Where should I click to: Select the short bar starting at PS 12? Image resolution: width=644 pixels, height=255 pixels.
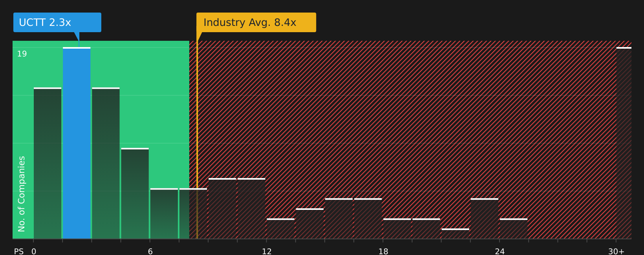click(280, 228)
